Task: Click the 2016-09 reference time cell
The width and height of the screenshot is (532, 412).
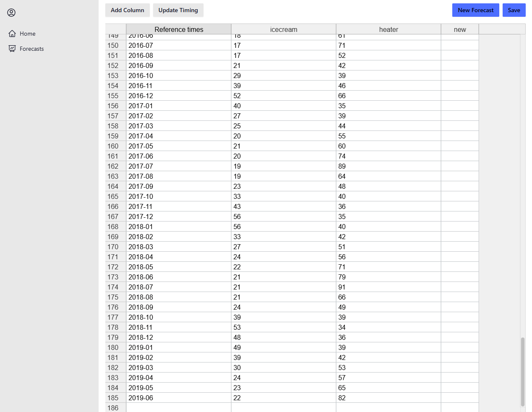Action: click(x=179, y=65)
